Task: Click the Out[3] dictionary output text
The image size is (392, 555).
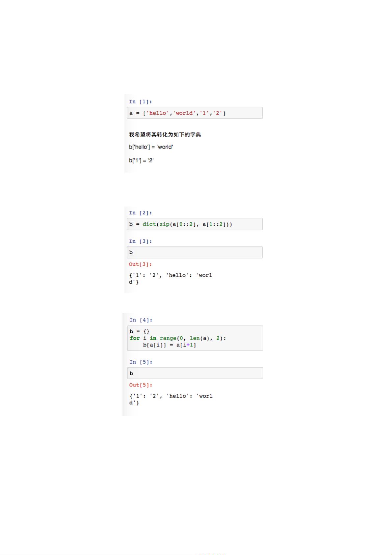Action: 170,279
